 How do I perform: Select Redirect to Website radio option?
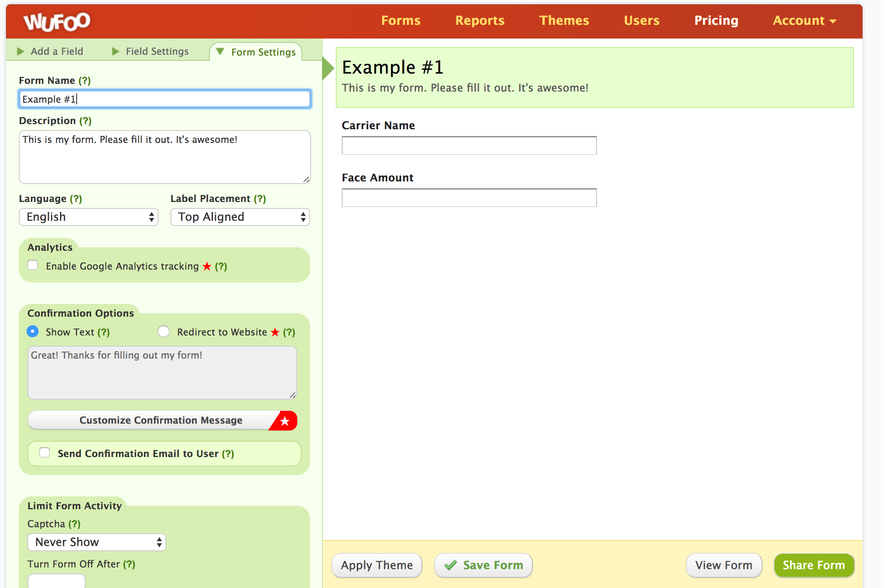164,331
